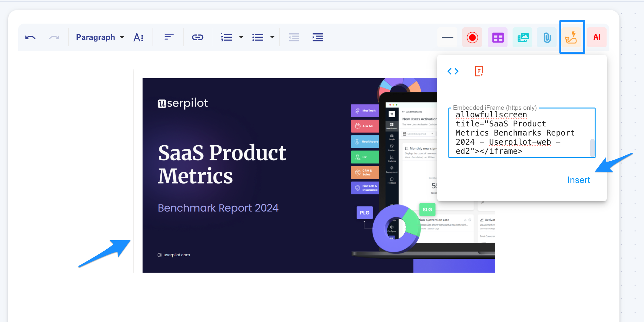This screenshot has width=644, height=322.
Task: Click the redo arrow icon
Action: 54,37
